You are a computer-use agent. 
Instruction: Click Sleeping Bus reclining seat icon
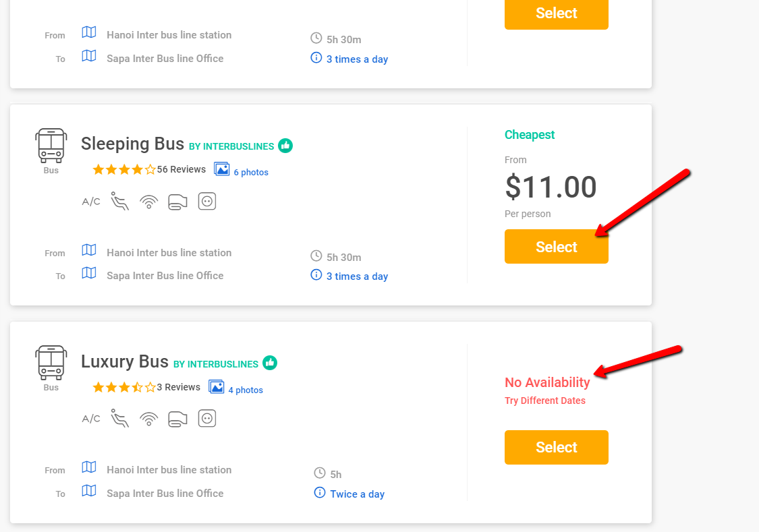119,202
